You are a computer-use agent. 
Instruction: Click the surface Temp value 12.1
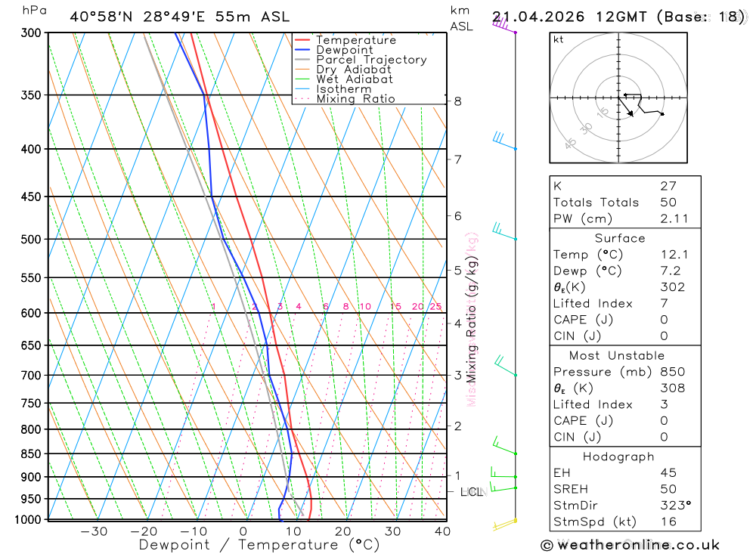click(x=674, y=255)
